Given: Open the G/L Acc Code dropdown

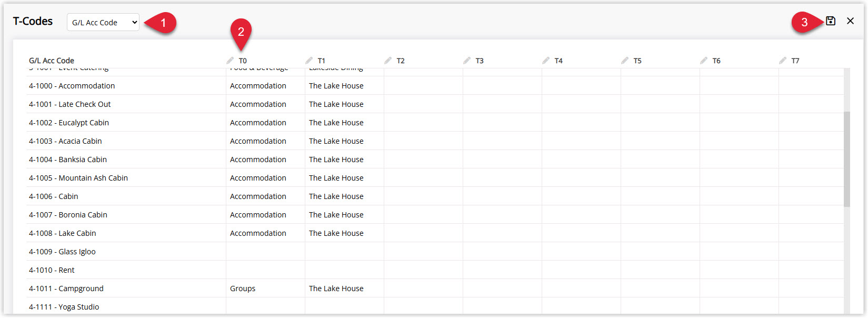Looking at the screenshot, I should pos(103,22).
